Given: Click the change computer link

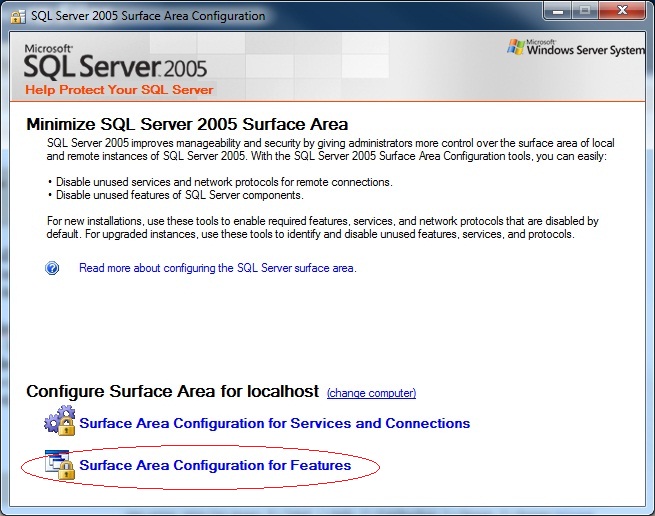Looking at the screenshot, I should coord(371,393).
